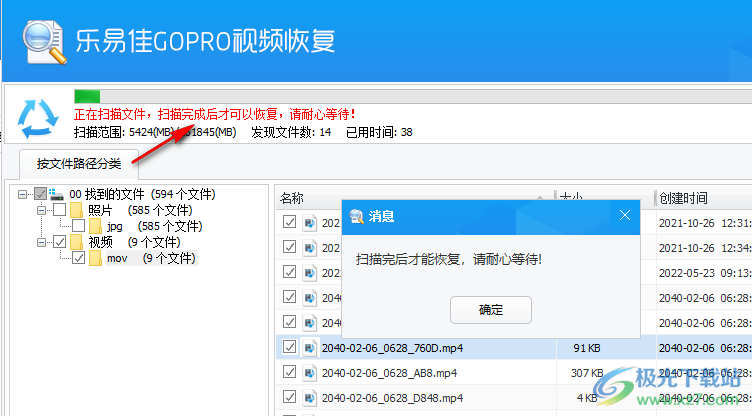
Task: Collapse the 00 找到的文件 root node
Action: click(22, 194)
